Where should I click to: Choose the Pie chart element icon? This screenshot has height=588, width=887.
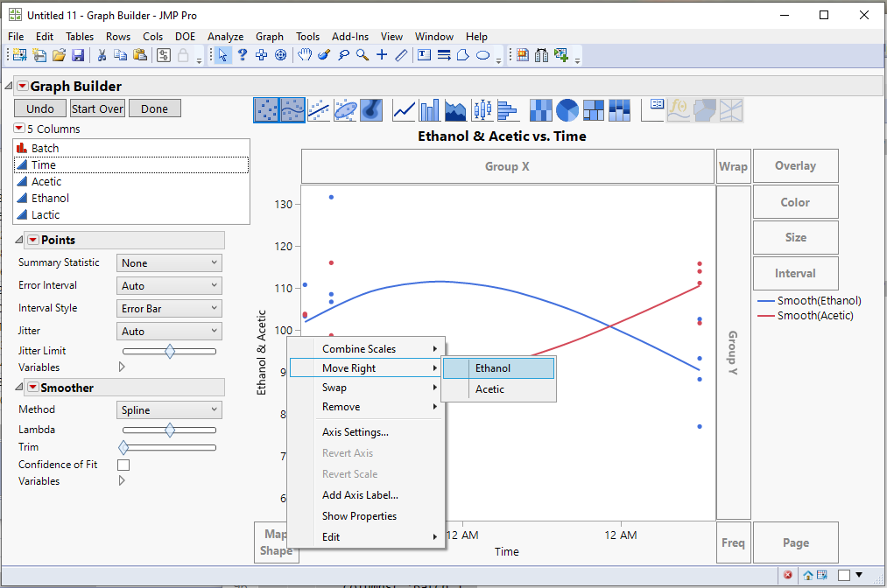tap(566, 109)
